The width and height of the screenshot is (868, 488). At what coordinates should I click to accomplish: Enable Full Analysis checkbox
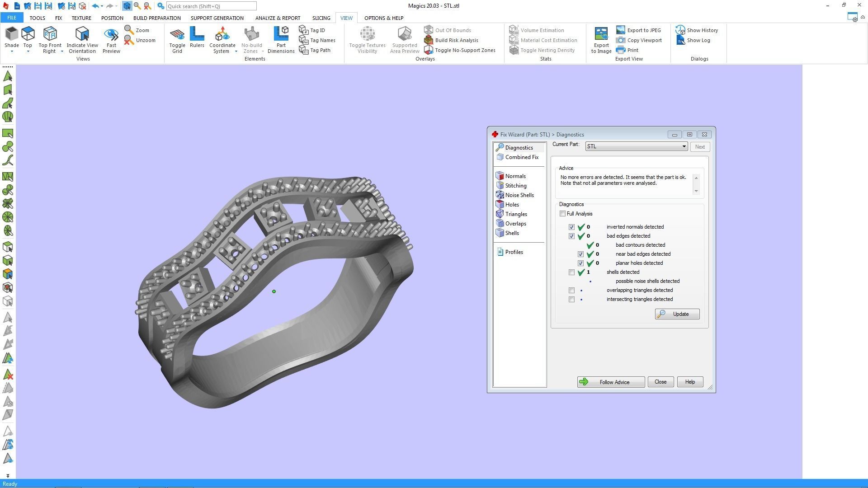(x=562, y=214)
